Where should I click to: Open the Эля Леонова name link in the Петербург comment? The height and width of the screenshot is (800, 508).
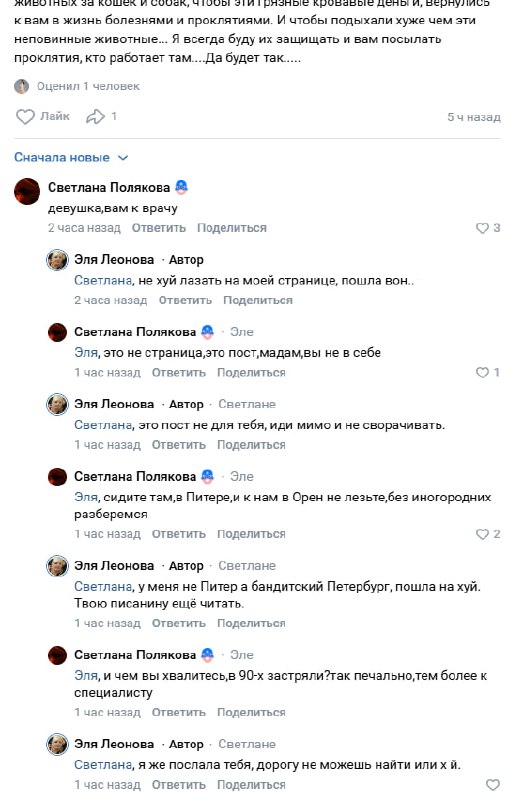(114, 566)
